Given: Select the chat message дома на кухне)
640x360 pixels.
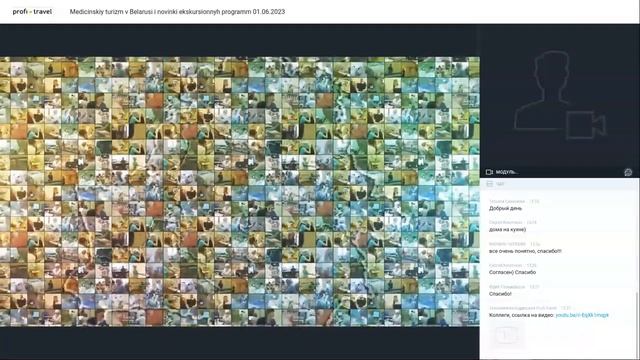Looking at the screenshot, I should tap(507, 230).
